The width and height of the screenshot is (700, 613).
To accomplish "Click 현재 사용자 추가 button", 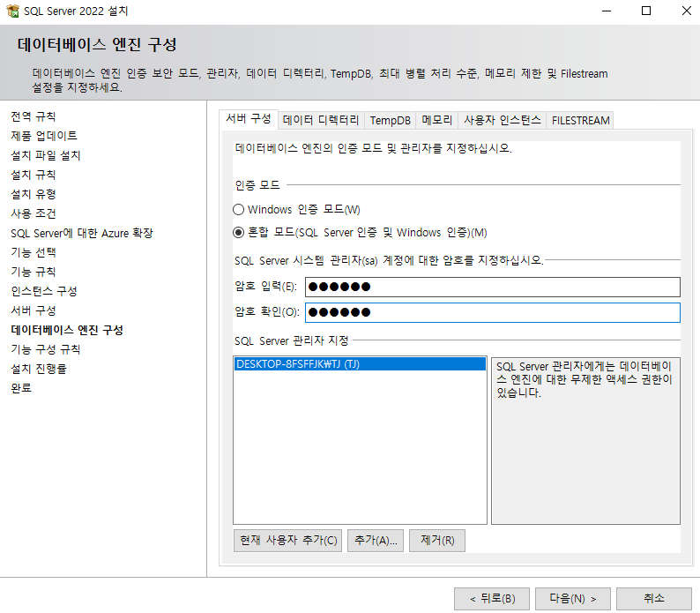I will pyautogui.click(x=288, y=541).
